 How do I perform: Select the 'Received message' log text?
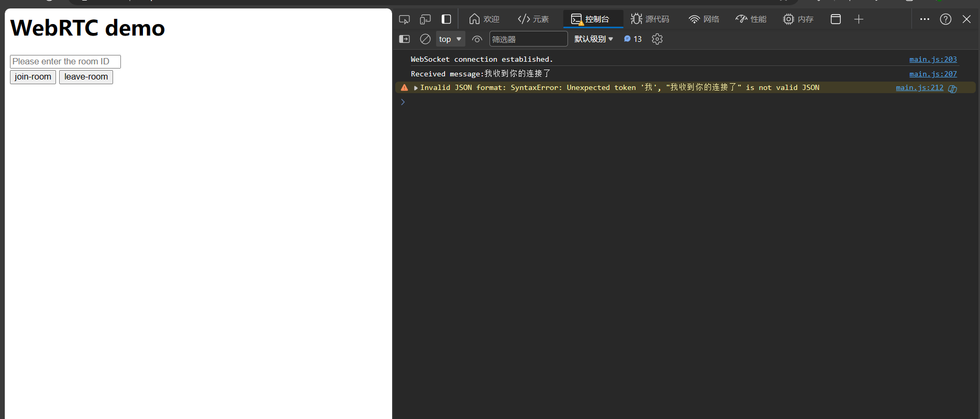481,74
